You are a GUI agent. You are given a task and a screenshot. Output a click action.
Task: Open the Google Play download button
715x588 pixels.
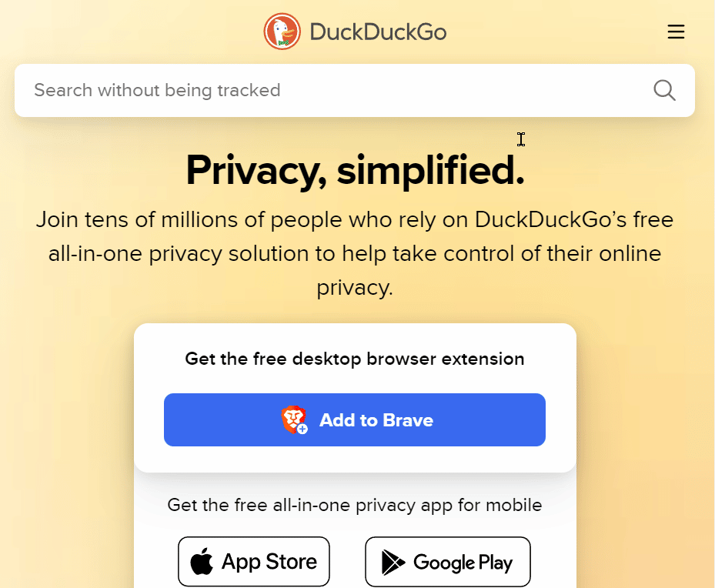click(x=447, y=561)
